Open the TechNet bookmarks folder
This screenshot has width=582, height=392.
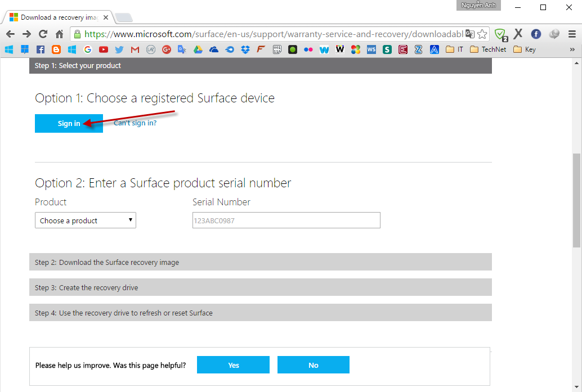pyautogui.click(x=488, y=49)
